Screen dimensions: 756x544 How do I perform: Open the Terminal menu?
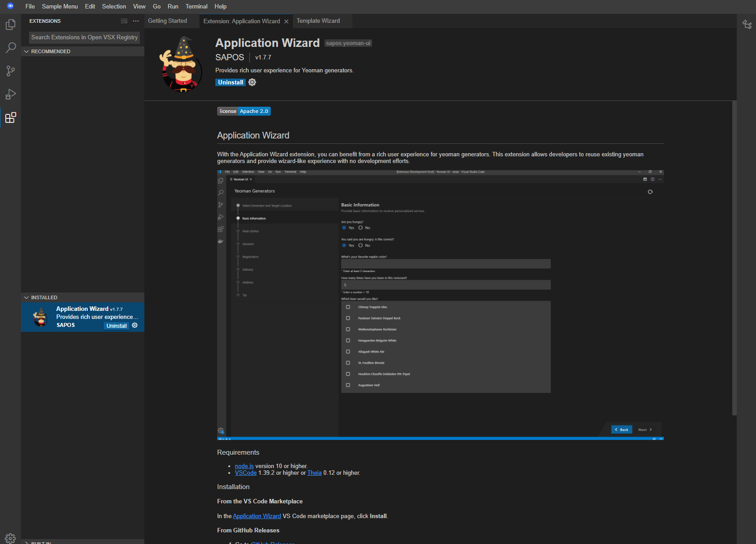[x=197, y=6]
